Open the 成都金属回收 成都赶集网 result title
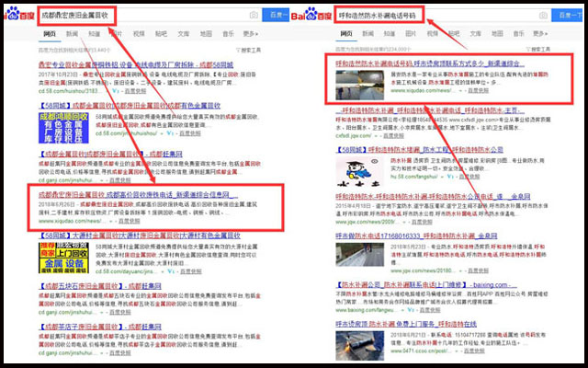Viewport: 588px width, 368px height. [110, 154]
